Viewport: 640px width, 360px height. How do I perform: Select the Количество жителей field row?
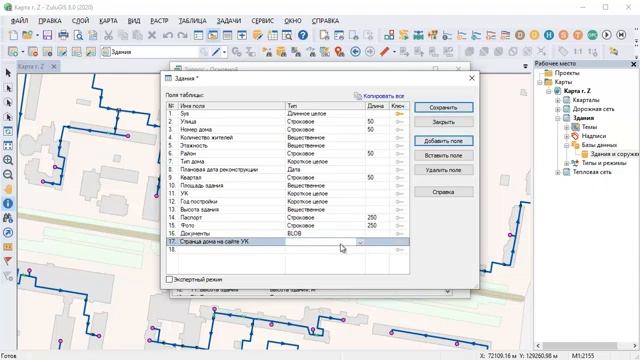pos(288,138)
